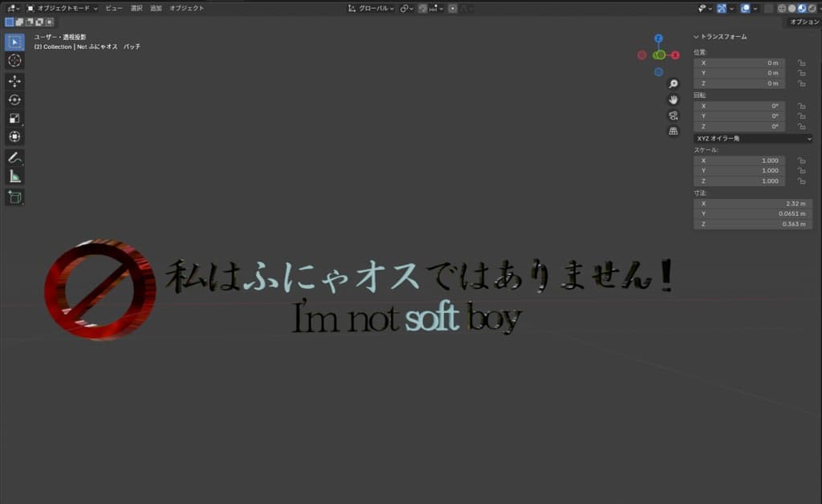Click the viewport Zoom magnifier icon
The image size is (822, 504).
(x=673, y=83)
